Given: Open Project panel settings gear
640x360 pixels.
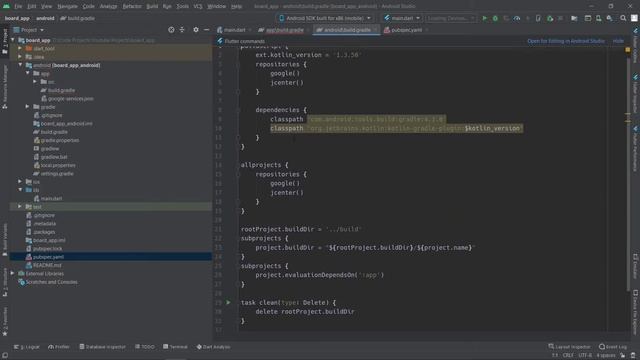Looking at the screenshot, I should click(196, 30).
